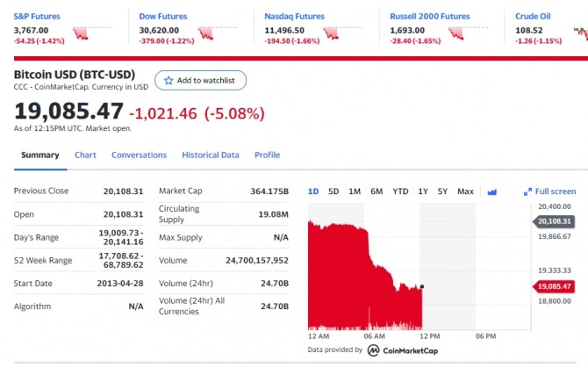Select the Max chart range

(465, 191)
